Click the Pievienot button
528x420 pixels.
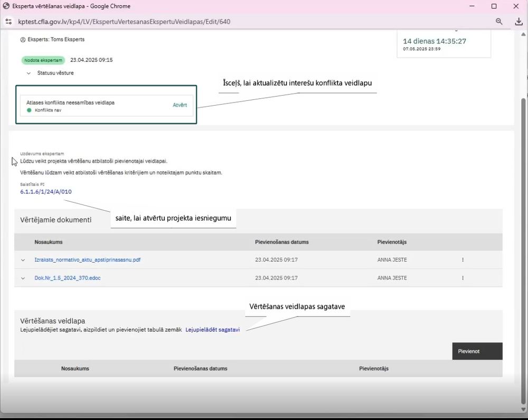(x=477, y=351)
